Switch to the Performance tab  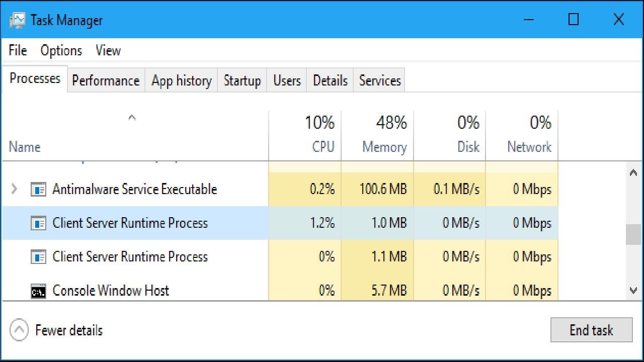(105, 80)
